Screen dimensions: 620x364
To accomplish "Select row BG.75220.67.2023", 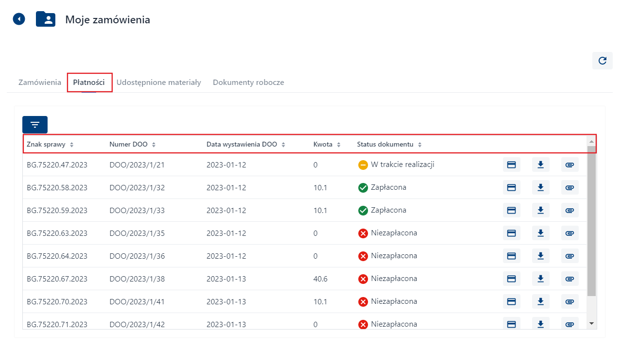I will coord(57,279).
